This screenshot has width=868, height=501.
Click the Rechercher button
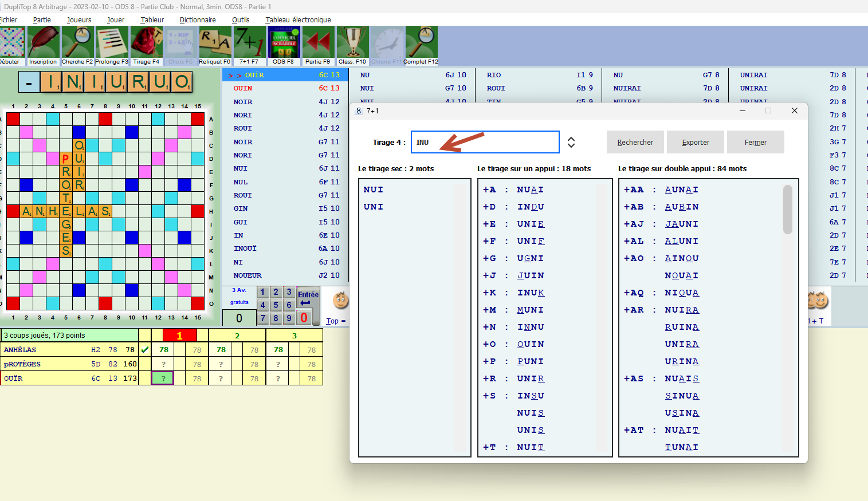(x=635, y=142)
